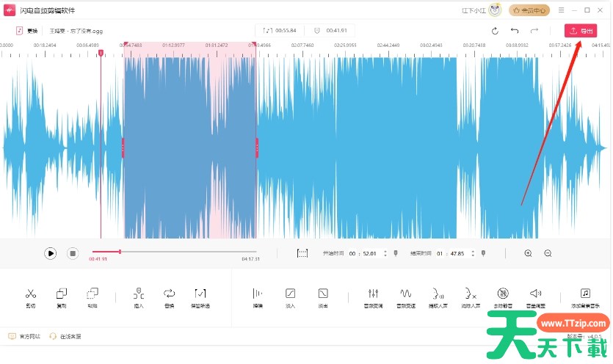Click the Cut (剪切) scissors icon

coord(30,294)
